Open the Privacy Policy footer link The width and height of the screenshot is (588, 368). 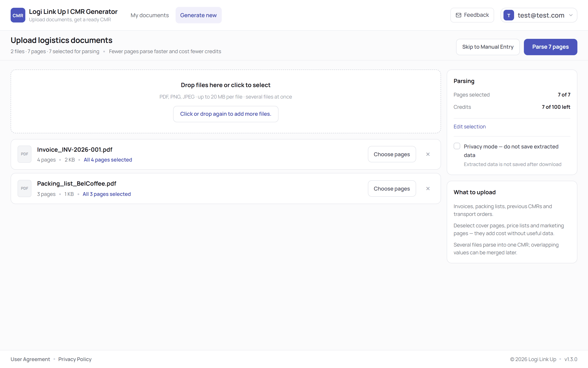click(x=75, y=359)
